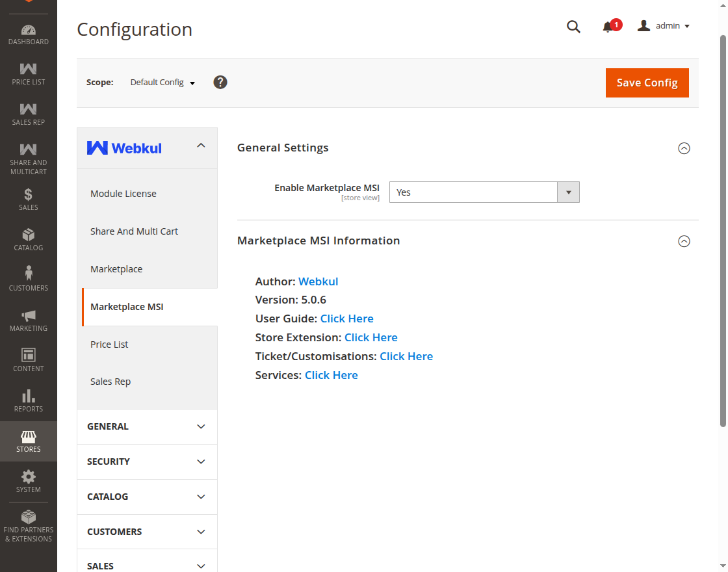Open the Sales Rep sidebar menu icon
This screenshot has width=728, height=572.
29,110
